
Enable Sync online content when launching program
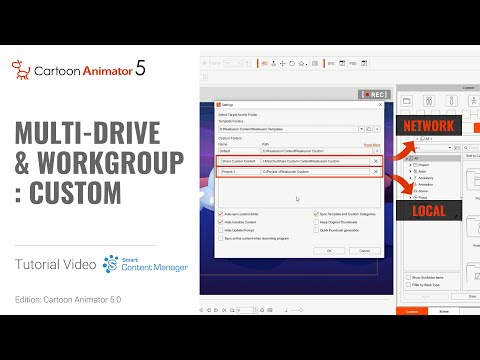point(220,238)
